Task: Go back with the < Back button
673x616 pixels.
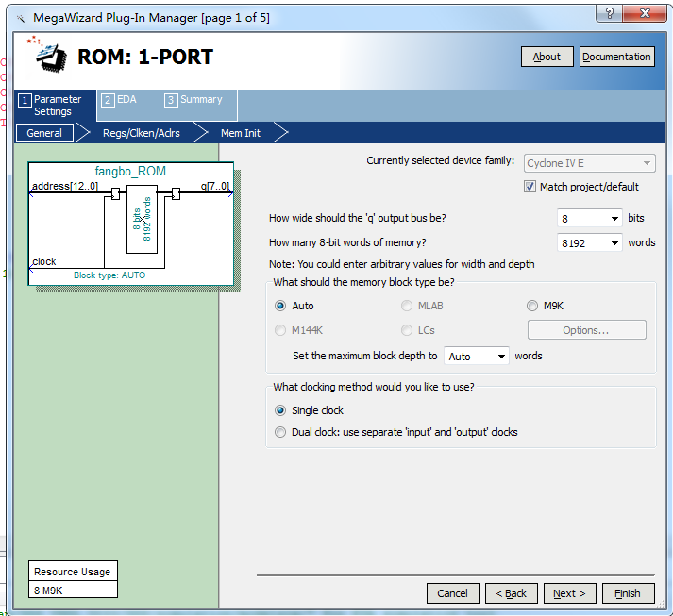Action: coord(512,593)
